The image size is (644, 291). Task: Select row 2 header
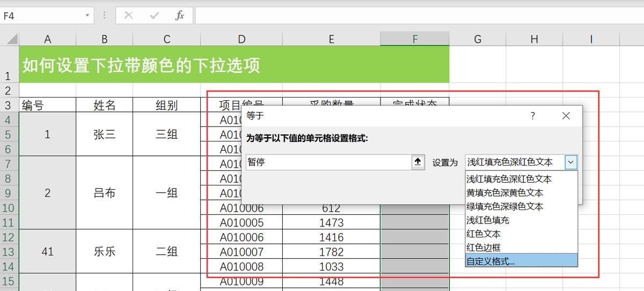[10, 90]
